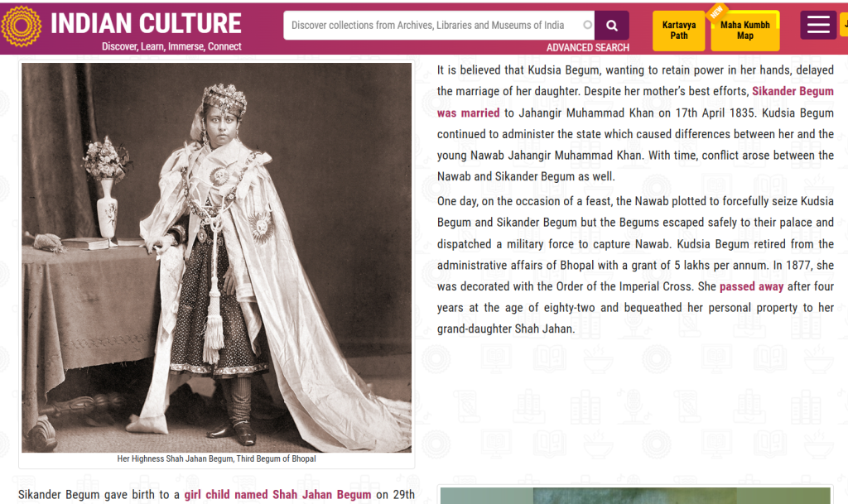Open the Kartavya Path page
Viewport: 848px width, 504px height.
click(679, 31)
